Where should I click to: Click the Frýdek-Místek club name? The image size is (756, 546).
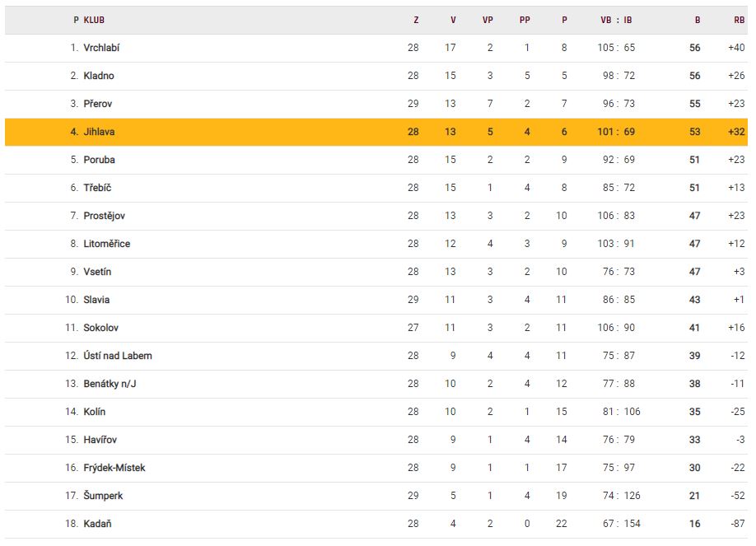[x=114, y=468]
